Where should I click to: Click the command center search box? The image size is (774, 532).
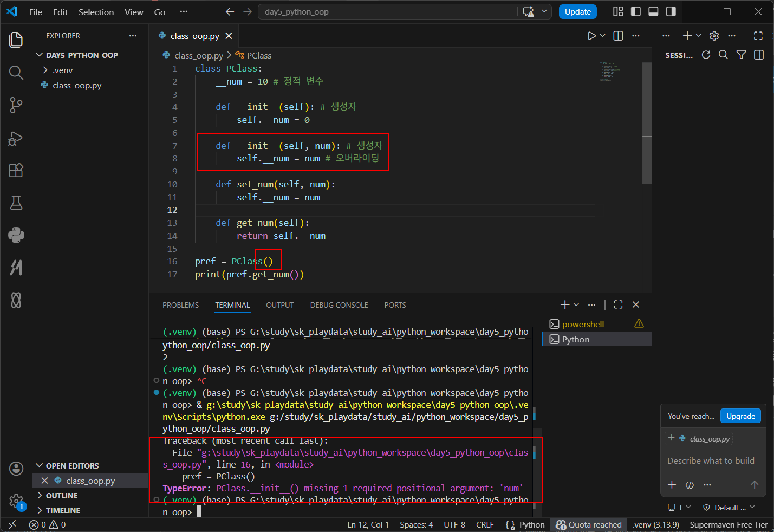(x=387, y=12)
